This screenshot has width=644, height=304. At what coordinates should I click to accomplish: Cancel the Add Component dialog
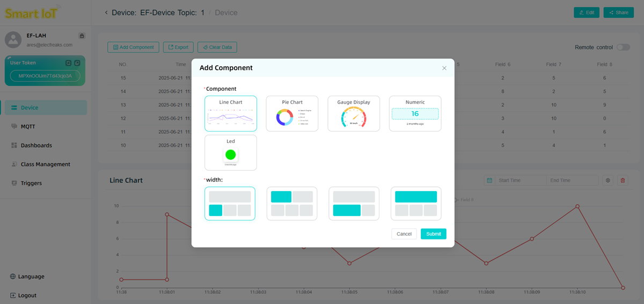coord(404,234)
